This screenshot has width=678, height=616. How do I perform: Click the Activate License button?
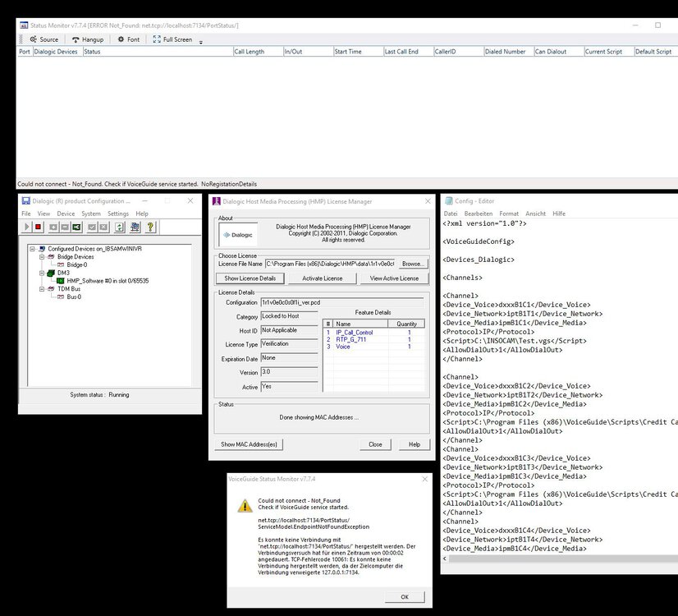(x=322, y=278)
